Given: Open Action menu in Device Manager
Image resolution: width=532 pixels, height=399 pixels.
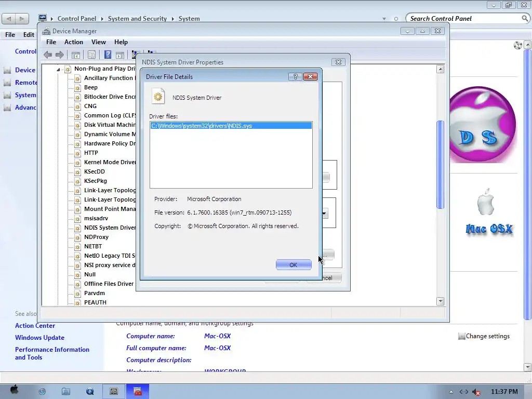Looking at the screenshot, I should tap(74, 42).
